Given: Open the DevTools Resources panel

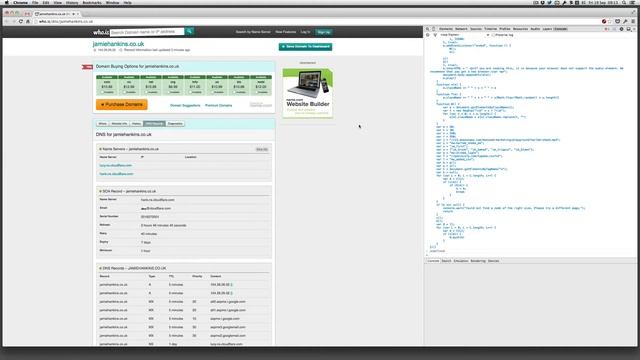Looking at the screenshot, I should (x=520, y=29).
